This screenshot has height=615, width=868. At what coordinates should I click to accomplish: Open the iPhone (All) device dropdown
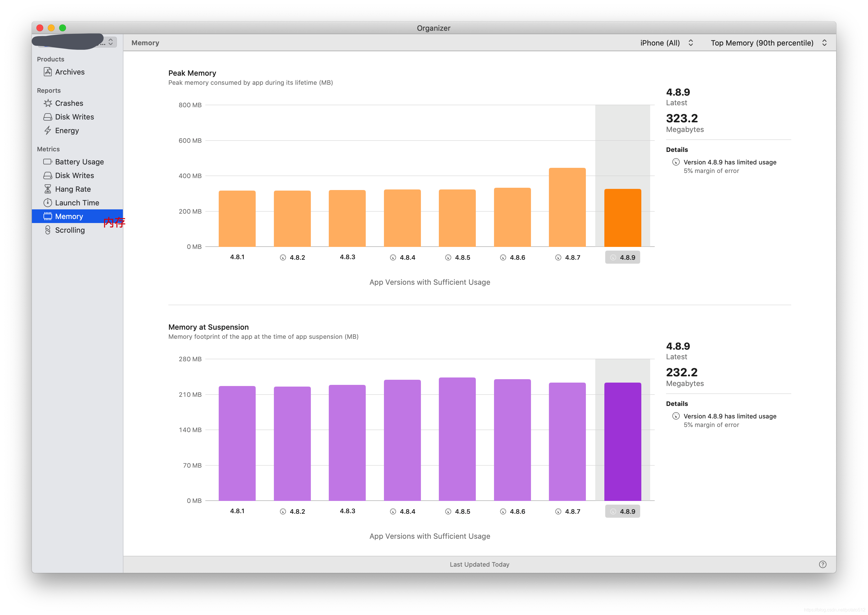[666, 43]
